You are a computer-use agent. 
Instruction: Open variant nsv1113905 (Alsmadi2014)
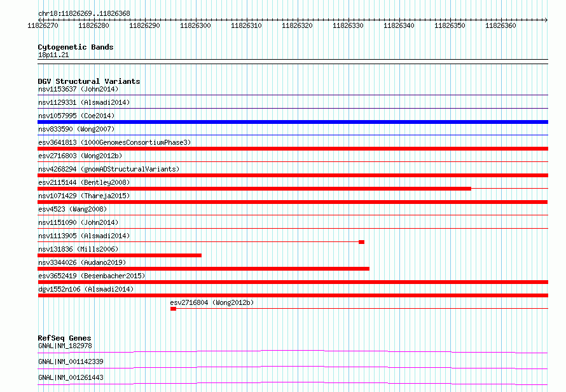(84, 236)
